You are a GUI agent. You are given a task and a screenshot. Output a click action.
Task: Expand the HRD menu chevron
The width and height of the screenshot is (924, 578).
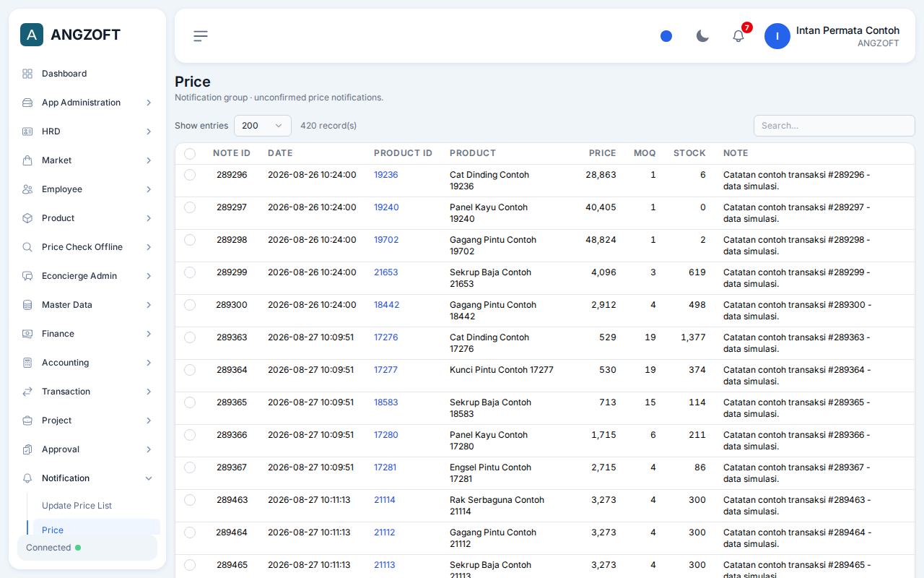point(149,131)
